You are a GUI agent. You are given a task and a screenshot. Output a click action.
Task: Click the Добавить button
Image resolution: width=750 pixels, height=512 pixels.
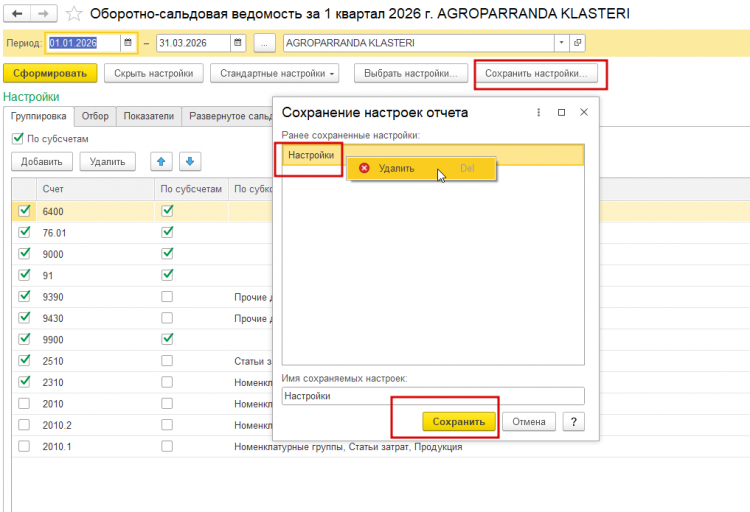[x=42, y=162]
